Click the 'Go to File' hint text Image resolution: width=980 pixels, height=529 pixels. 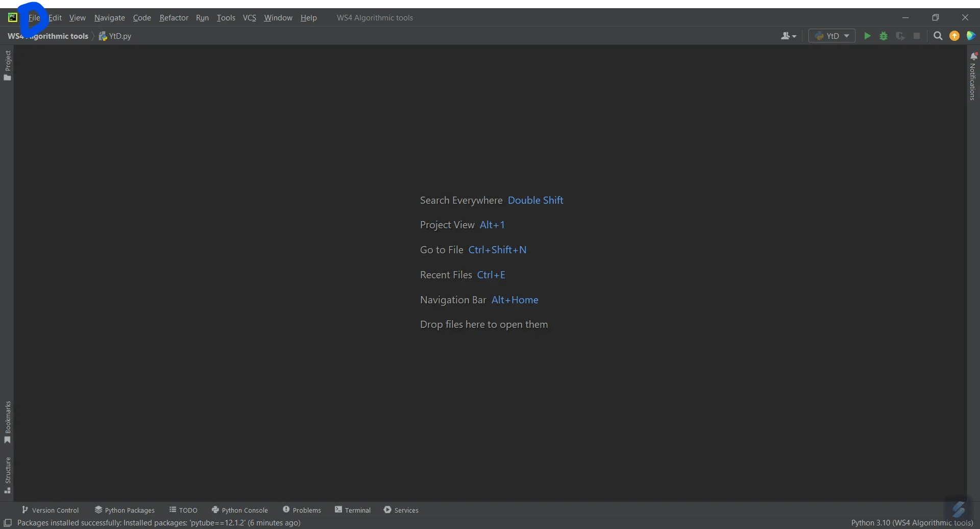pos(442,250)
